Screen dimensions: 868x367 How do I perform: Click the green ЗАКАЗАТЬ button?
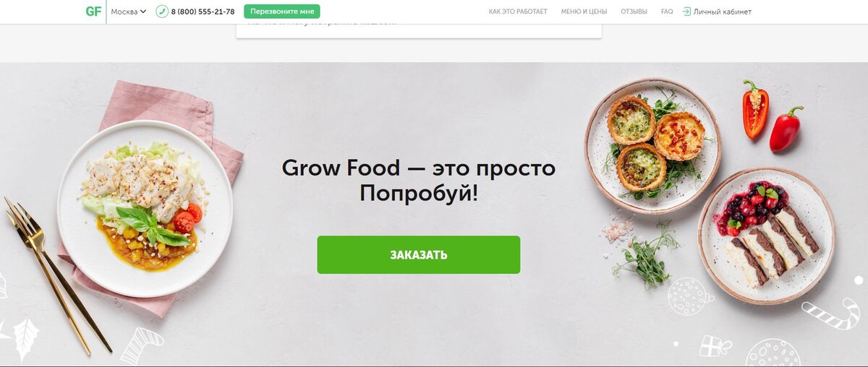(418, 254)
